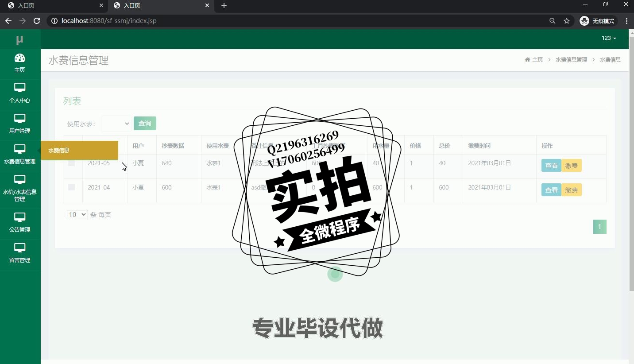Open 水费信息管理 in the sidebar
634x364 pixels.
[x=20, y=155]
